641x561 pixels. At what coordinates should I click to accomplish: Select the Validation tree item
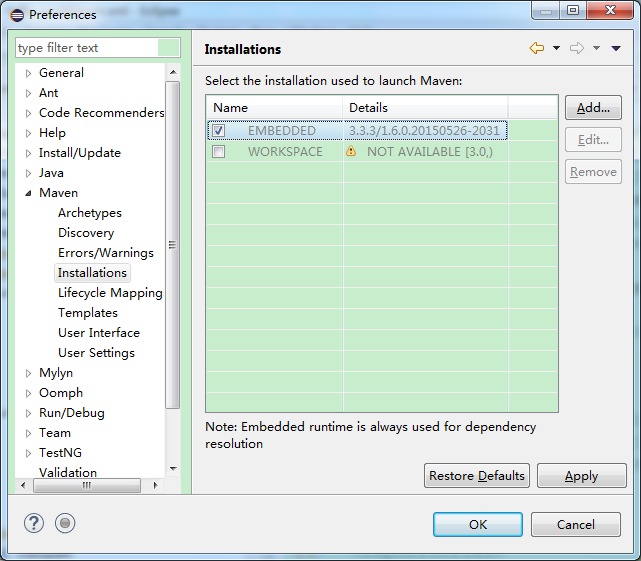tap(68, 472)
